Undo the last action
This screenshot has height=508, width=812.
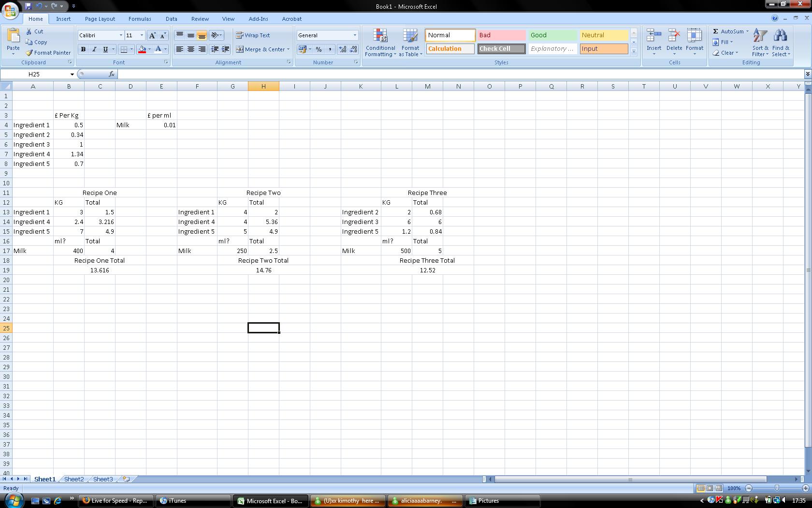tap(39, 6)
